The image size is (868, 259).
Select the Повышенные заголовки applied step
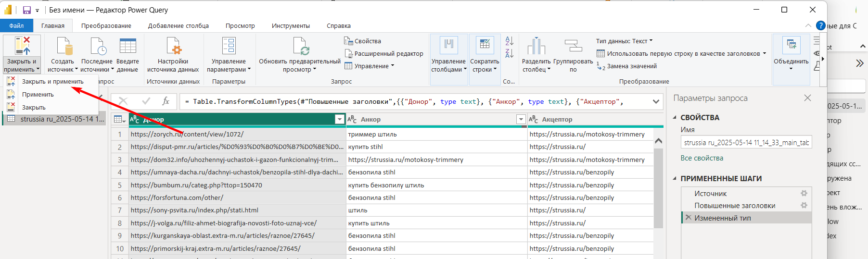734,206
